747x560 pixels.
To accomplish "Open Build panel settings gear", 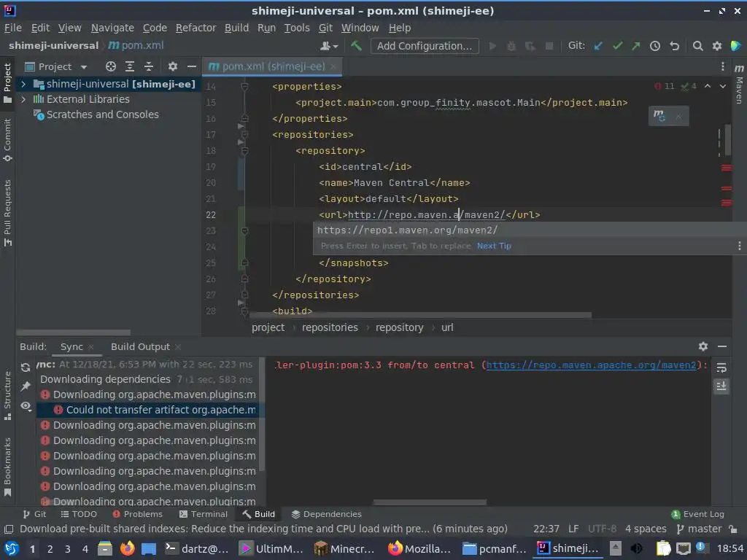I will [703, 346].
